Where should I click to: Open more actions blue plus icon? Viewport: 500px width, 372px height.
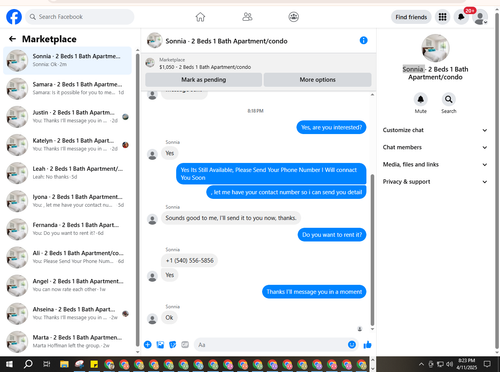point(148,345)
